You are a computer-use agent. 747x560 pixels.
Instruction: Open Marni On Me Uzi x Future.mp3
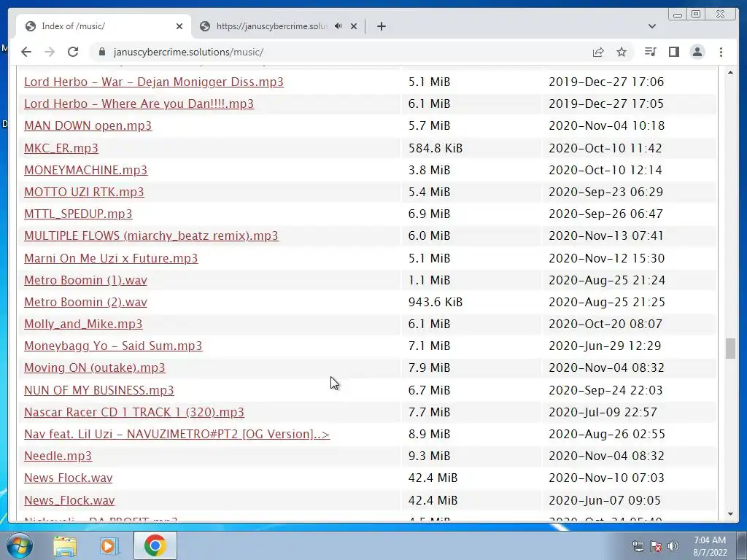(x=111, y=258)
